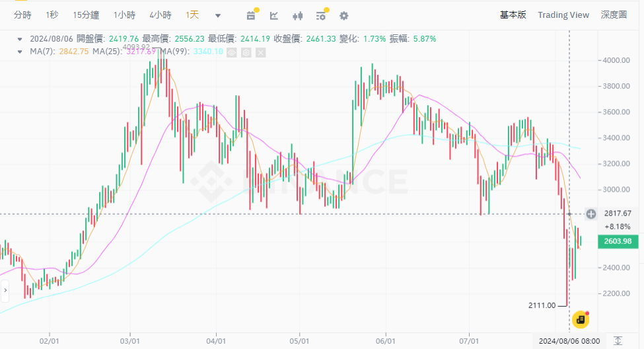This screenshot has width=644, height=349.
Task: Click the 03/01 date axis label
Action: 129,341
